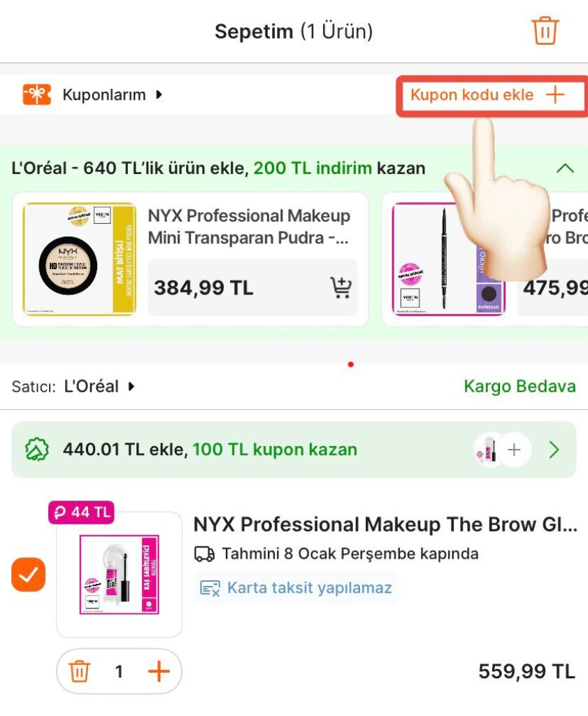Open the NYX Mini Transparan Pudra thumbnail
The width and height of the screenshot is (588, 716).
(79, 259)
